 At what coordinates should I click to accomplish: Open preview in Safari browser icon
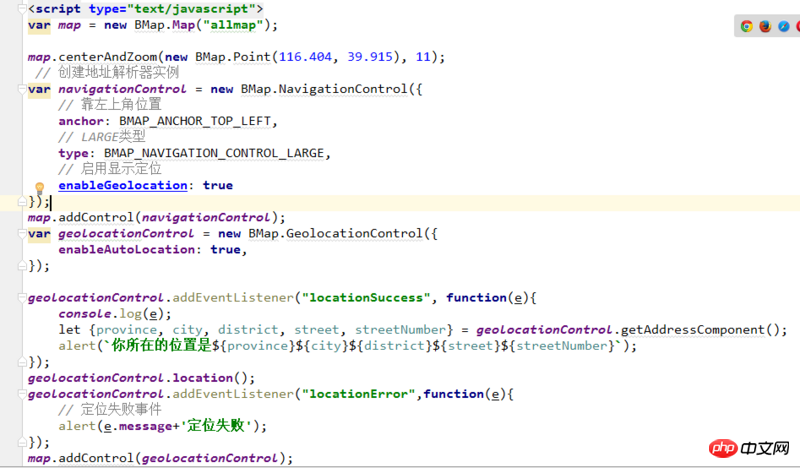pos(784,26)
